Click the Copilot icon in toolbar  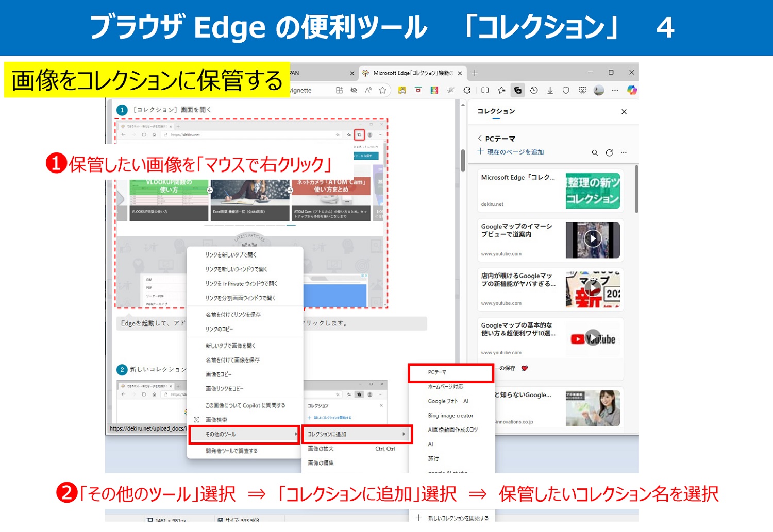(632, 90)
